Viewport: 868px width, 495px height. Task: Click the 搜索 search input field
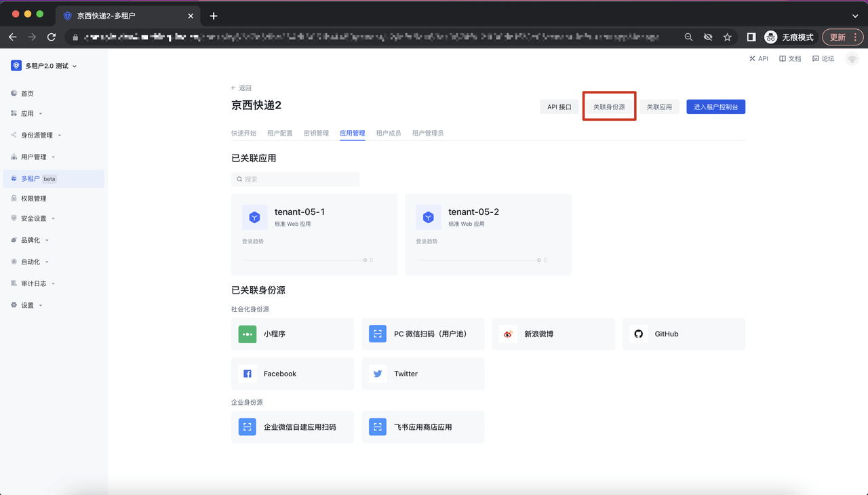[x=296, y=179]
